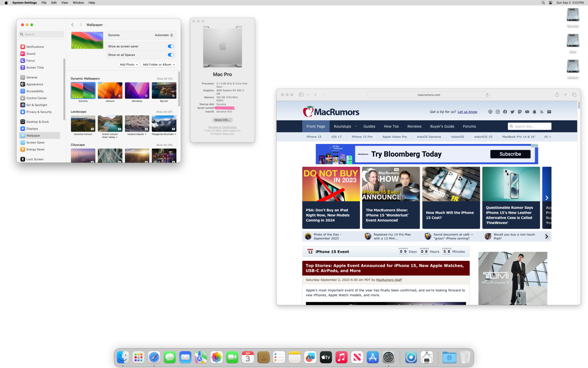Open the View menu
588x368 pixels.
pos(65,3)
